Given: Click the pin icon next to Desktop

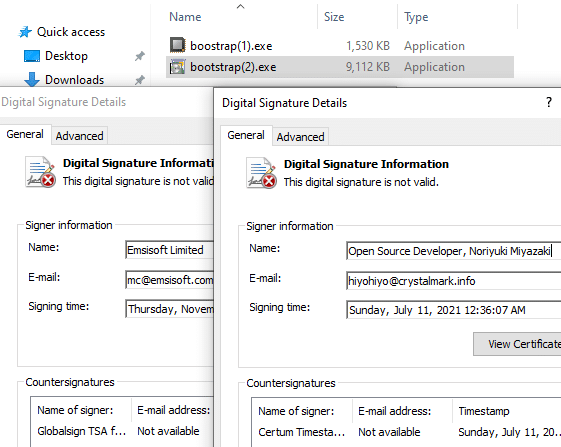Looking at the screenshot, I should (x=140, y=56).
